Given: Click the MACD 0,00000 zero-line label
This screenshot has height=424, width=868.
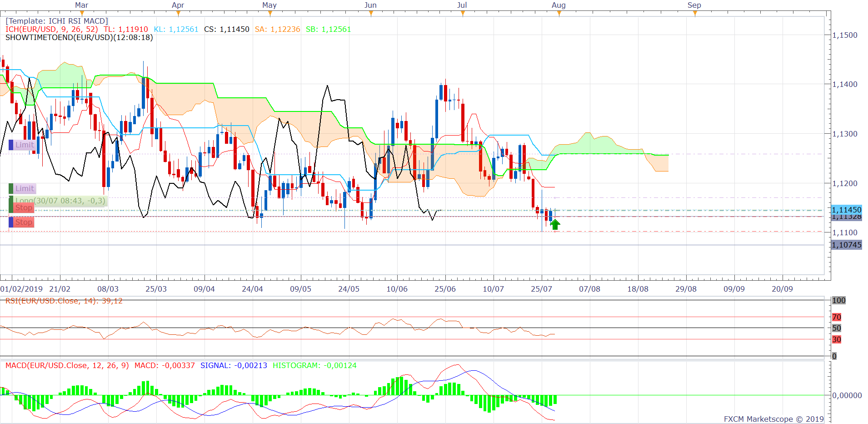Looking at the screenshot, I should click(847, 395).
